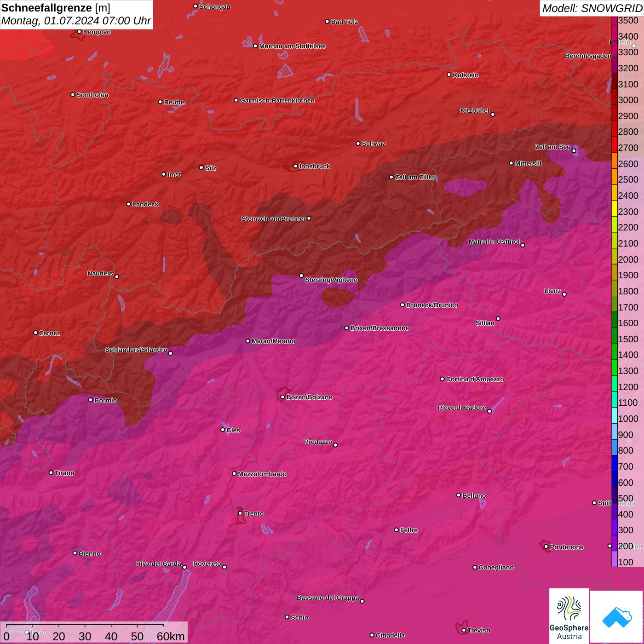Click the Lienz location dot
Viewport: 644px width, 644px height.
coord(564,294)
